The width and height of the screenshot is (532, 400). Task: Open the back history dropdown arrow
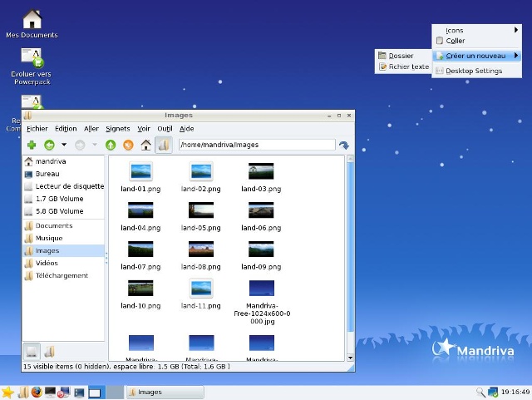coord(63,145)
